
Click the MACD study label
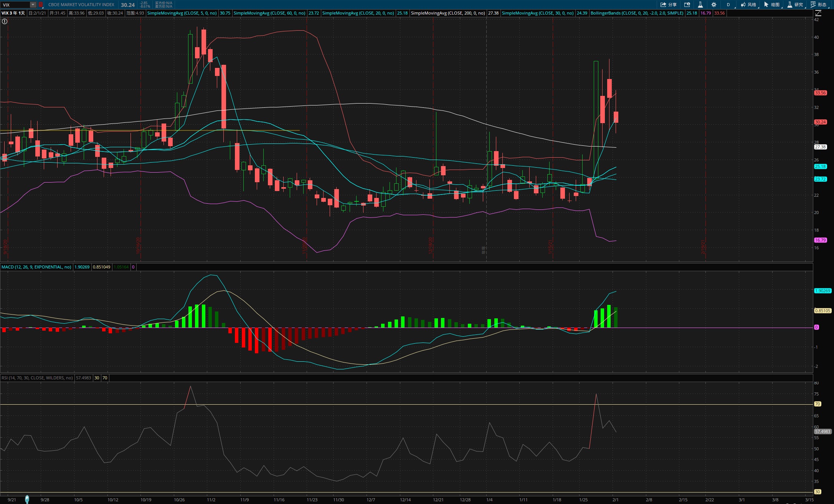pyautogui.click(x=36, y=267)
